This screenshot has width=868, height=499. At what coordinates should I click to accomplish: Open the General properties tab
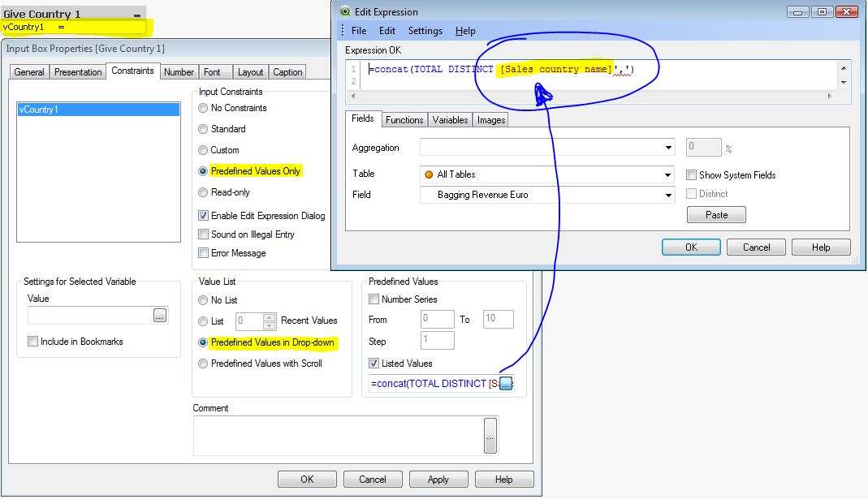(x=29, y=72)
